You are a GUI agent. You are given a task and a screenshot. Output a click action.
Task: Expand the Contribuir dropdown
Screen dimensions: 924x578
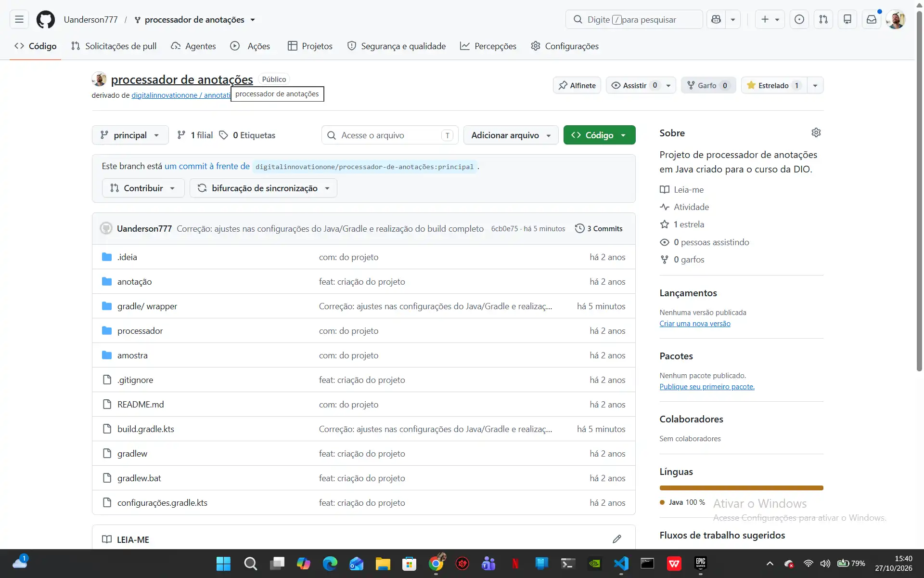tap(143, 188)
